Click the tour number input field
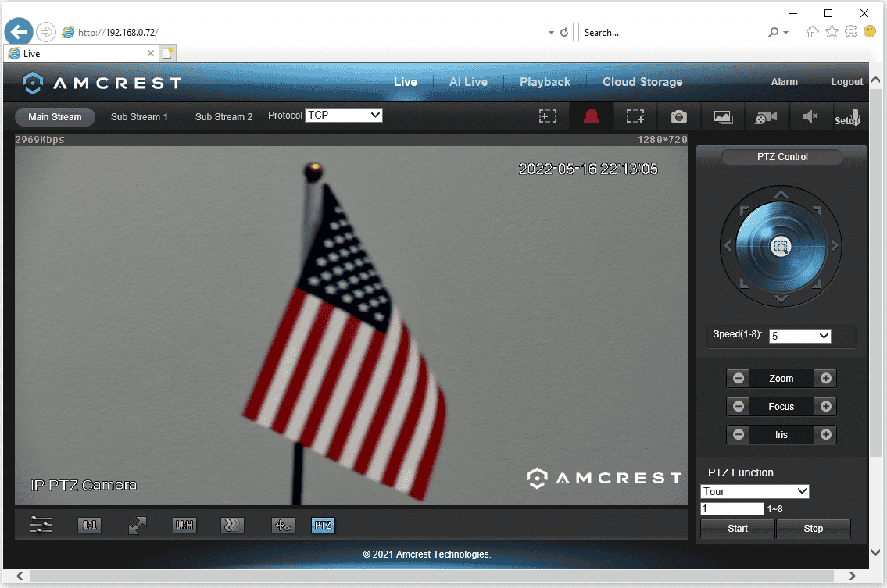The image size is (887, 588). click(x=731, y=508)
